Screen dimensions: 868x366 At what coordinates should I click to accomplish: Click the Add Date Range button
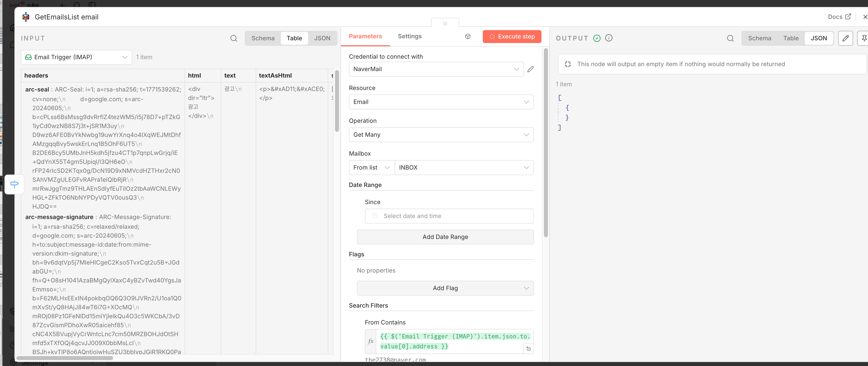pos(445,237)
